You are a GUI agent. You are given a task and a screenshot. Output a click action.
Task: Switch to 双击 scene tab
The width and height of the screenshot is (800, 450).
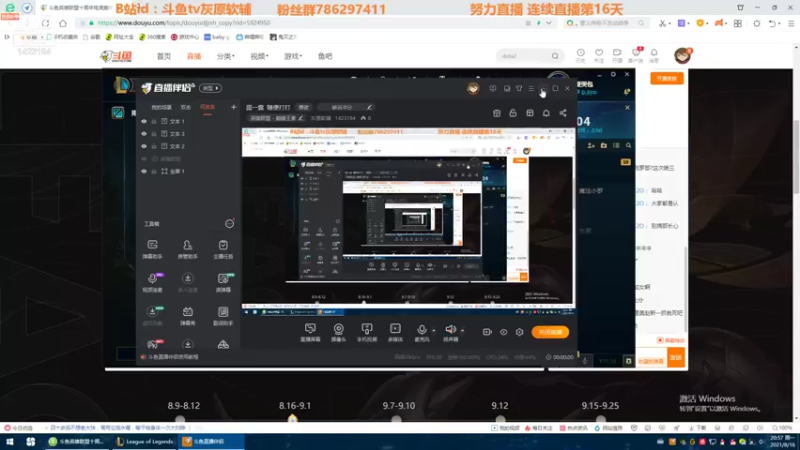tap(186, 107)
